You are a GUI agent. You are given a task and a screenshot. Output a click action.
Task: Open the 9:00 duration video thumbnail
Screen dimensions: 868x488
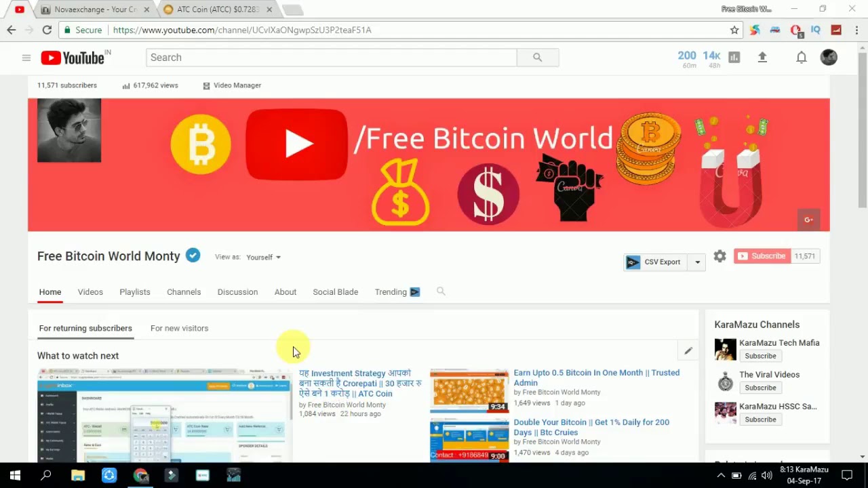tap(469, 440)
